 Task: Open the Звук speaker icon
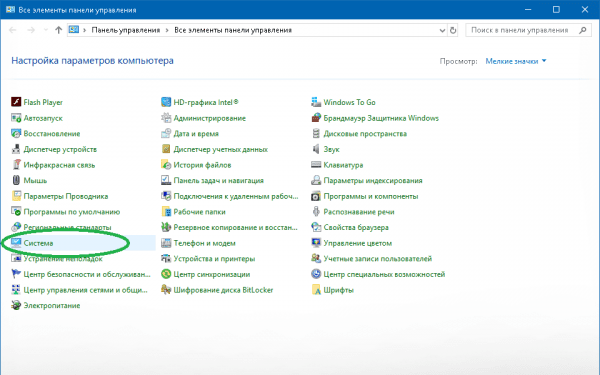pos(316,149)
